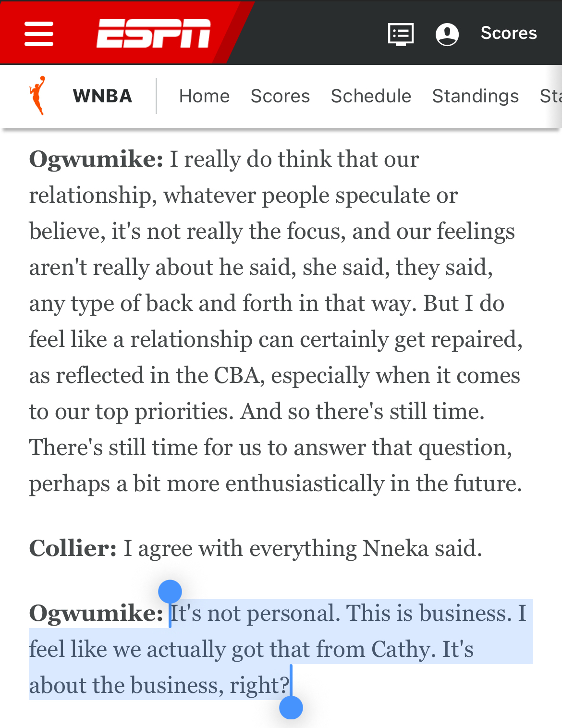Open the news feed icon in header
562x728 pixels.
401,34
